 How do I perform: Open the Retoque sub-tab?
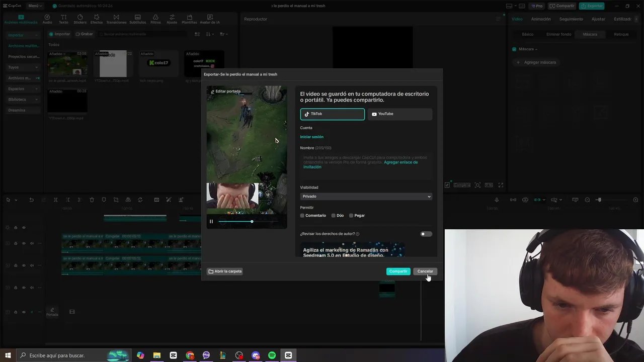(621, 35)
